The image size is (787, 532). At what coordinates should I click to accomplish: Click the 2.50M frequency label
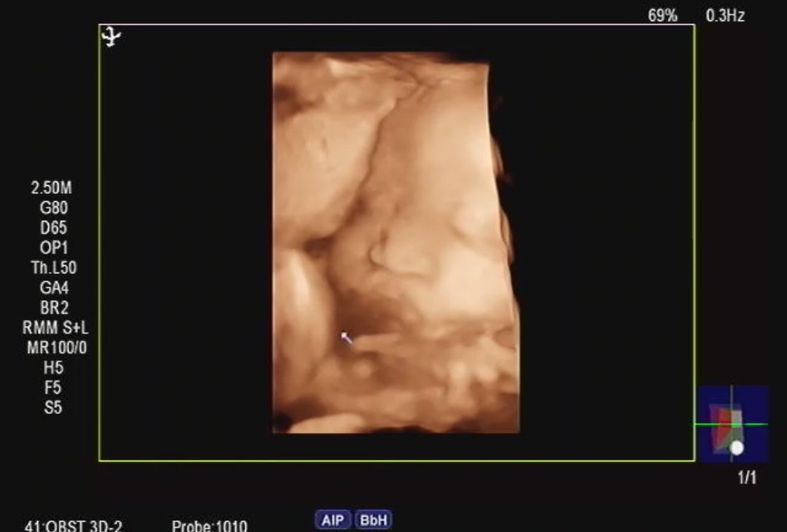(52, 188)
